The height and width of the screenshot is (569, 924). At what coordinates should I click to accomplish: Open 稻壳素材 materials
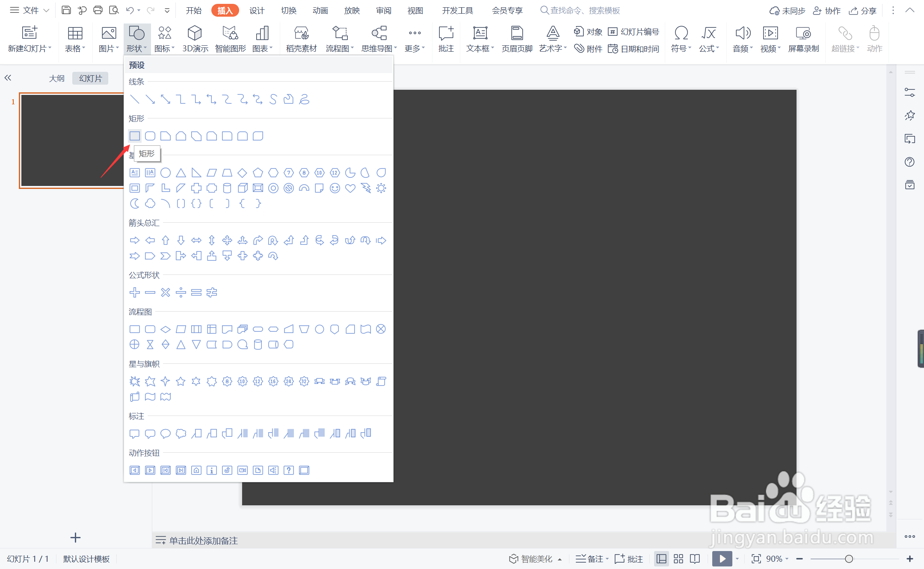click(x=301, y=39)
